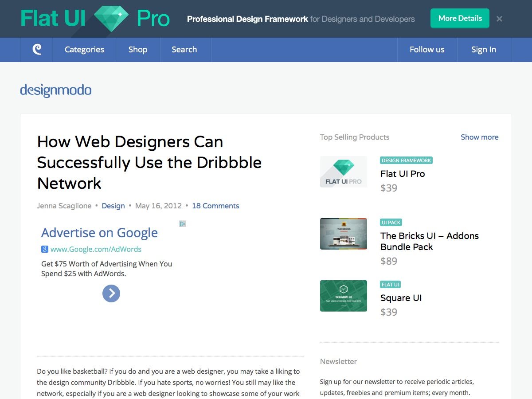Click the date May 16, 2012
The image size is (532, 399).
pyautogui.click(x=158, y=206)
